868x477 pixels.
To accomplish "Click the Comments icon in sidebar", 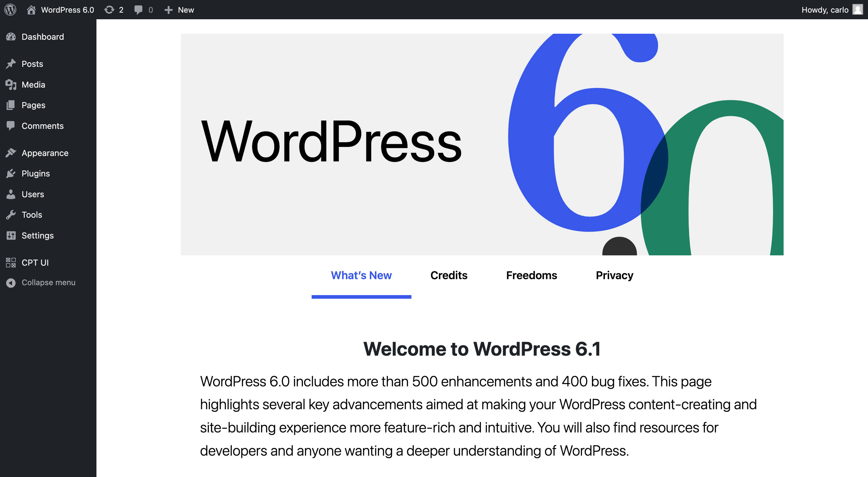I will 11,125.
